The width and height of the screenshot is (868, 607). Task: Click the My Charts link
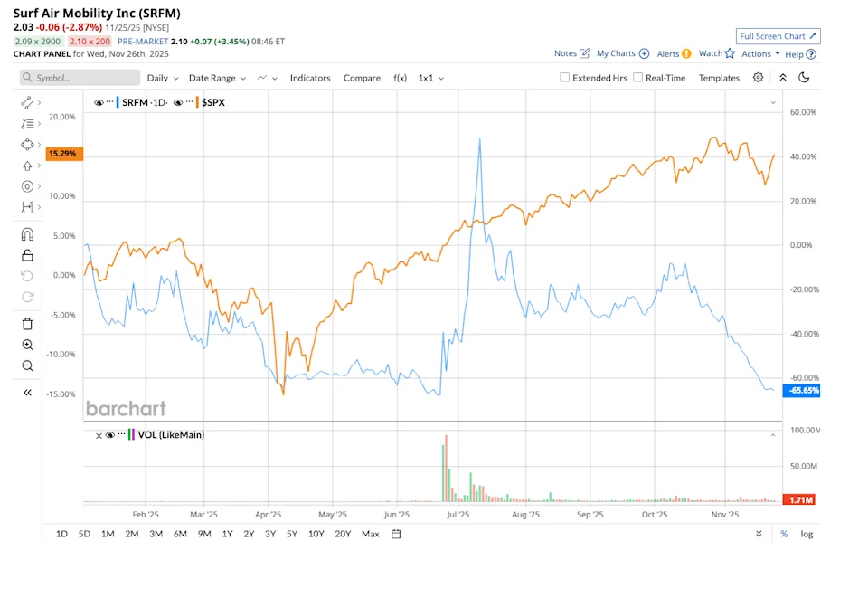point(617,54)
